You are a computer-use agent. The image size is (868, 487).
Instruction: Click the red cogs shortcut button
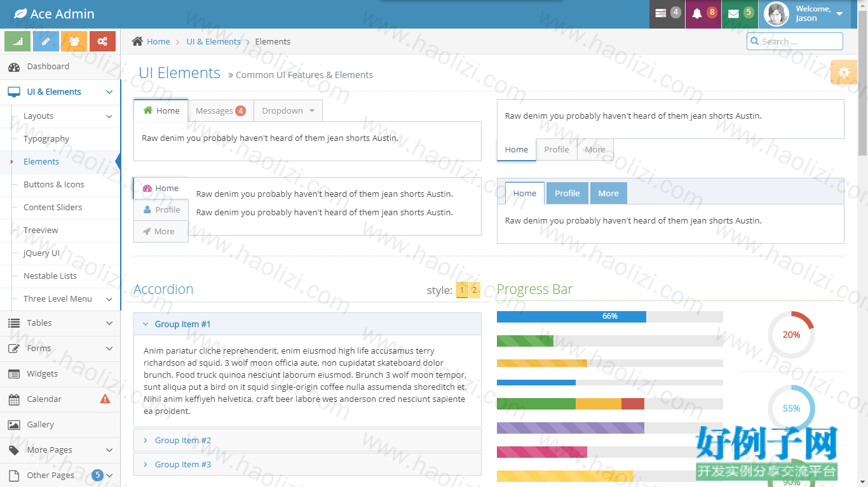[102, 41]
